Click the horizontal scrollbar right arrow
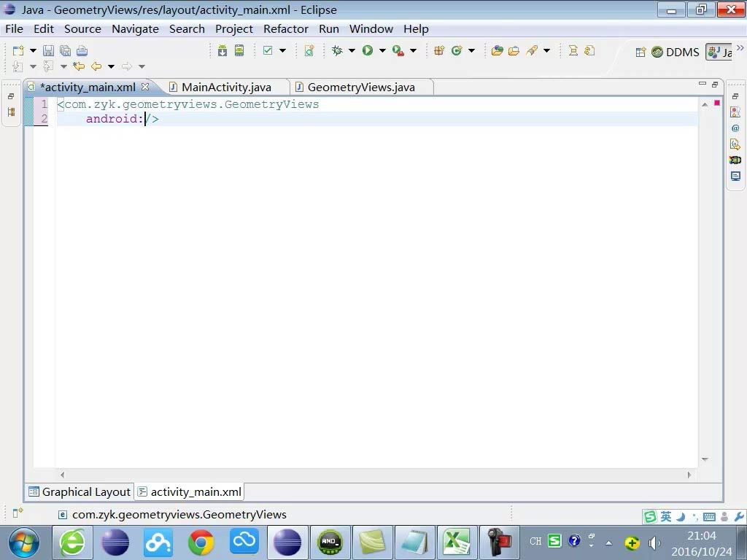747x560 pixels. pos(689,475)
